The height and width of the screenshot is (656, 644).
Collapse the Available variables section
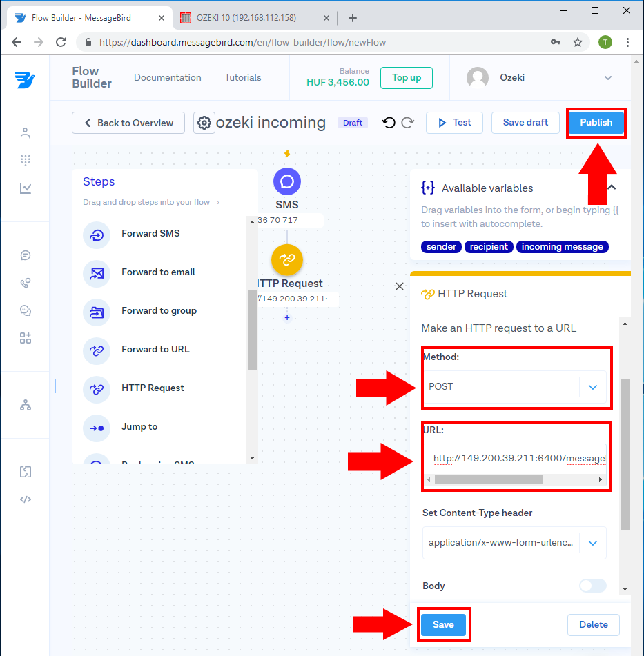[x=612, y=188]
